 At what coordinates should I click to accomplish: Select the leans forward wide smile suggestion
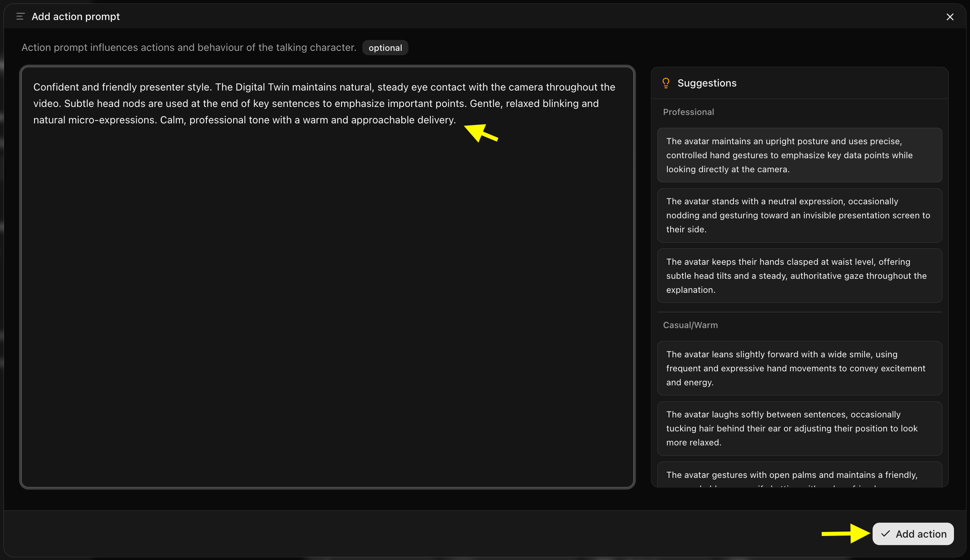point(800,368)
